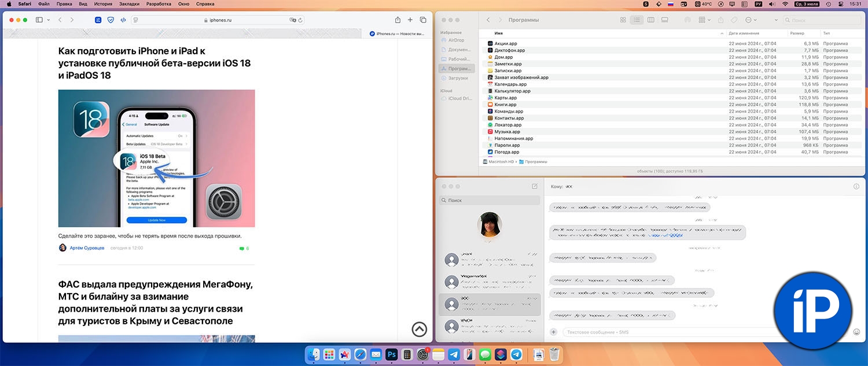The image size is (868, 366).
Task: Switch Finder to icon view
Action: pyautogui.click(x=623, y=20)
